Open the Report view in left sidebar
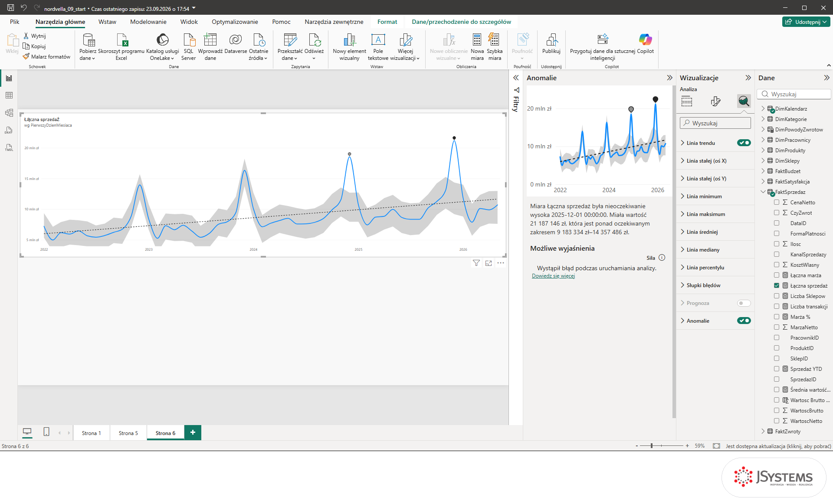 point(9,78)
